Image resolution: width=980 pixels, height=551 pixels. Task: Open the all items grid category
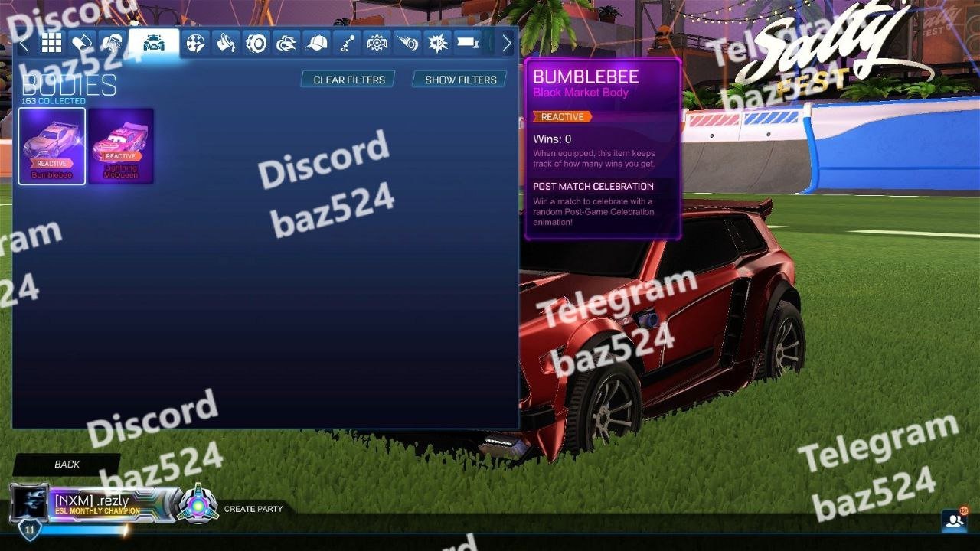tap(51, 44)
